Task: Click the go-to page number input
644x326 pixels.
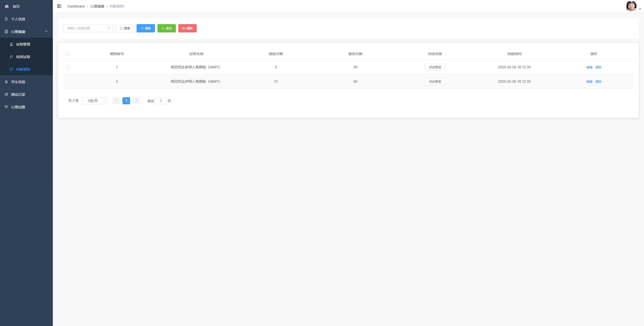Action: click(x=161, y=101)
